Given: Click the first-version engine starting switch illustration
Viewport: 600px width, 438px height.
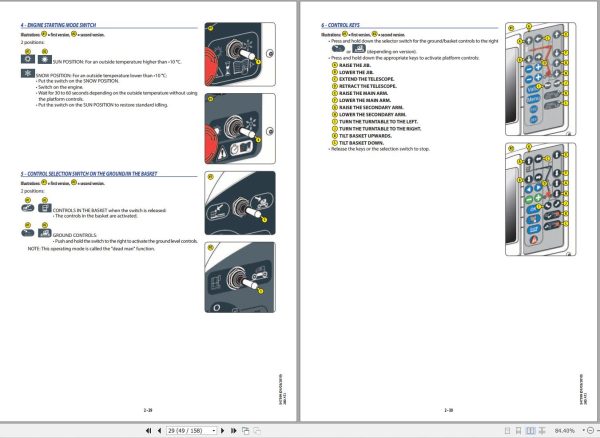Looking at the screenshot, I should (x=240, y=54).
